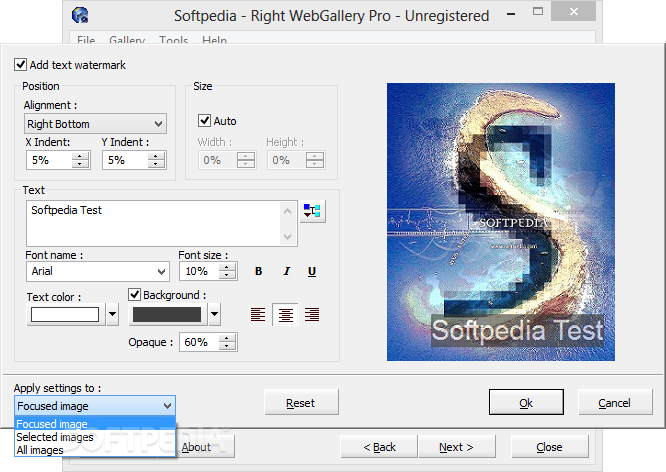Viewport: 666px width, 472px height.
Task: Decrease the Font size value
Action: click(227, 275)
